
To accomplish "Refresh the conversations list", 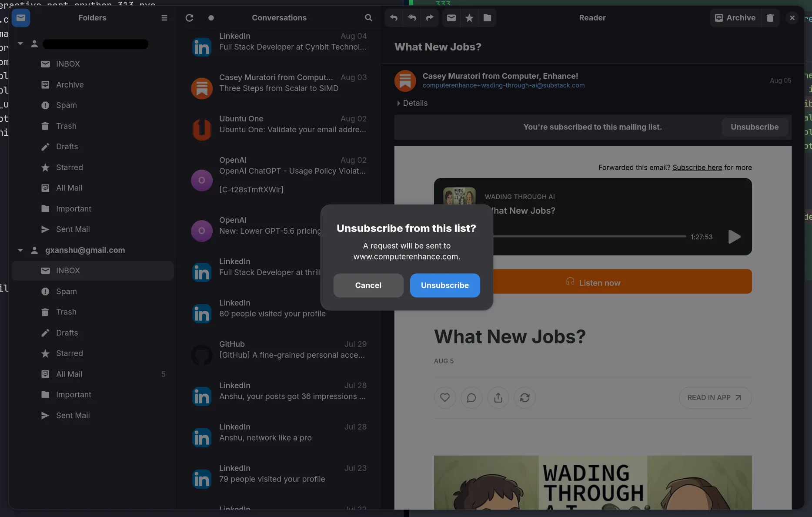I will [189, 18].
